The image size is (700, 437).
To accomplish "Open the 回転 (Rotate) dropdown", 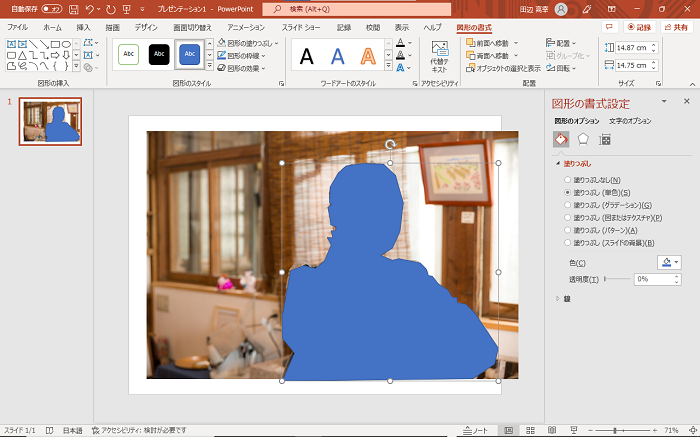I will [563, 69].
